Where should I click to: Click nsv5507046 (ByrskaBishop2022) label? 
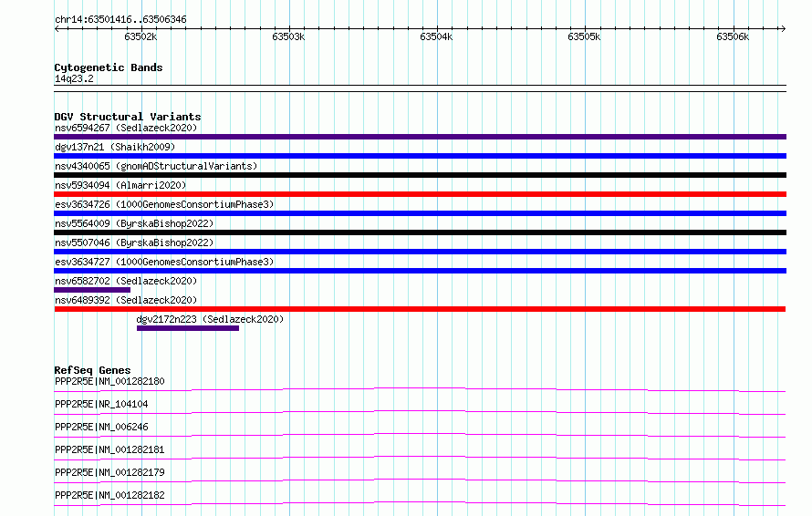[134, 243]
